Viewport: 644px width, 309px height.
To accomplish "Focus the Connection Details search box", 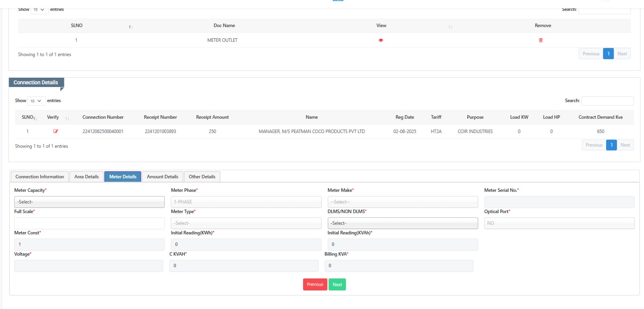I will click(x=607, y=101).
